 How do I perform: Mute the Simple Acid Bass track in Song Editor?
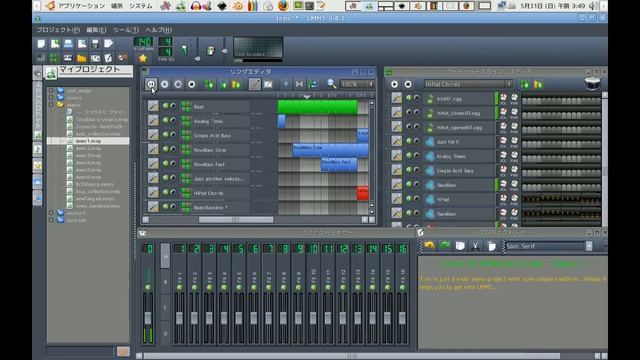coord(165,135)
